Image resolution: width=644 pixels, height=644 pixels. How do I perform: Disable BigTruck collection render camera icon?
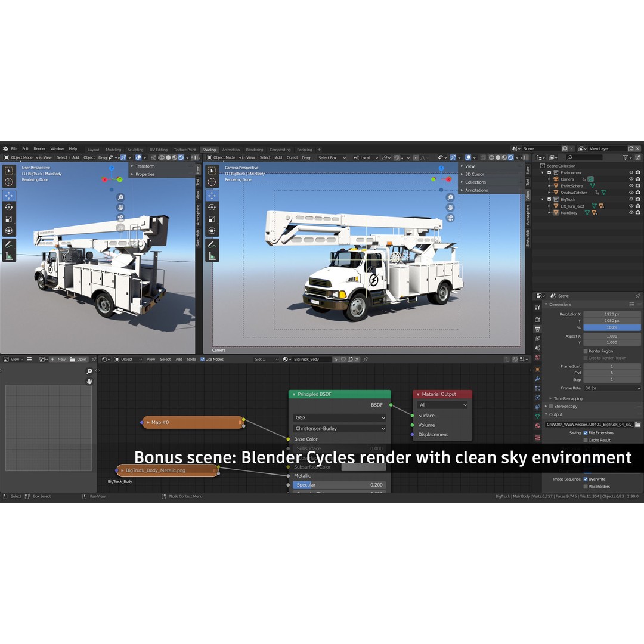[638, 199]
